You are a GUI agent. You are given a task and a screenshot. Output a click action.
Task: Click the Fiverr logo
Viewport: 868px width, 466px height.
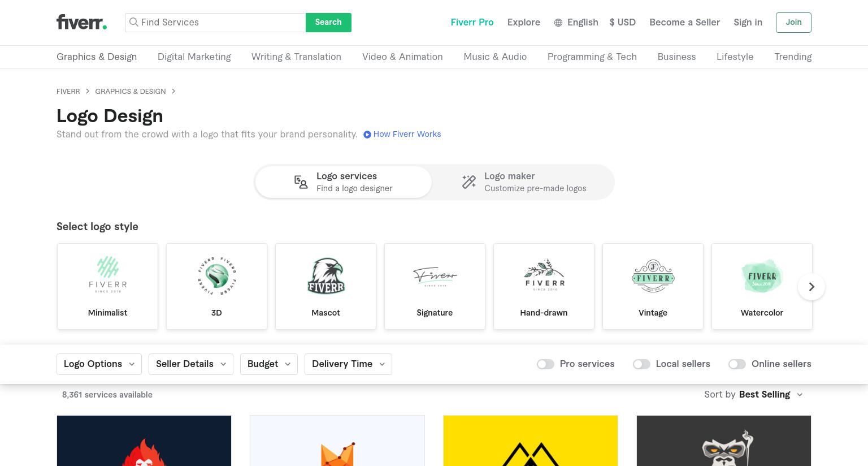(x=81, y=22)
